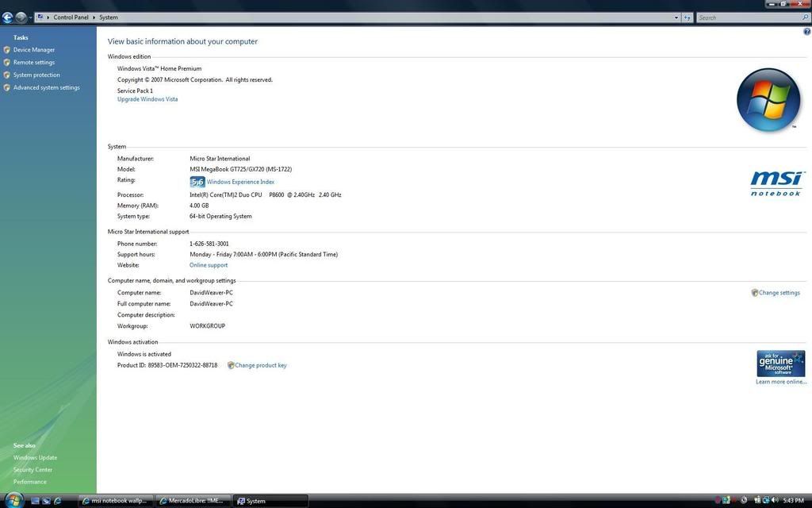Viewport: 812px width, 508px height.
Task: Open Help with the blue question mark icon
Action: tap(806, 32)
